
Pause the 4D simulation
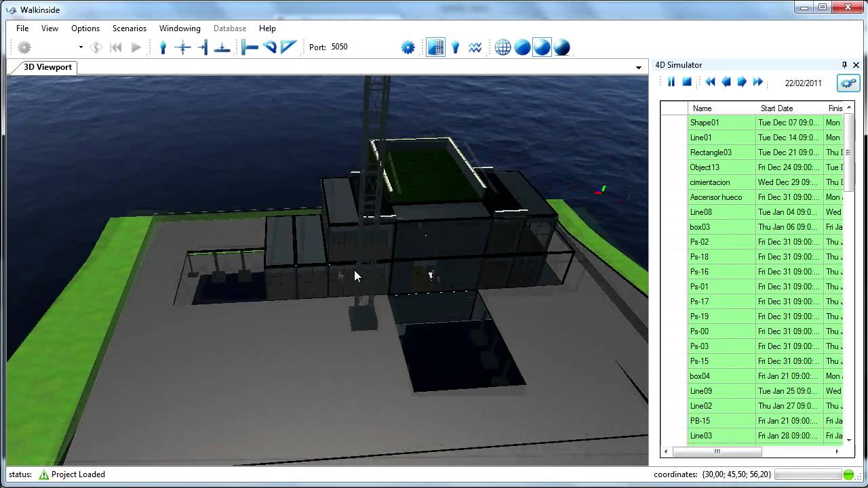click(x=671, y=82)
